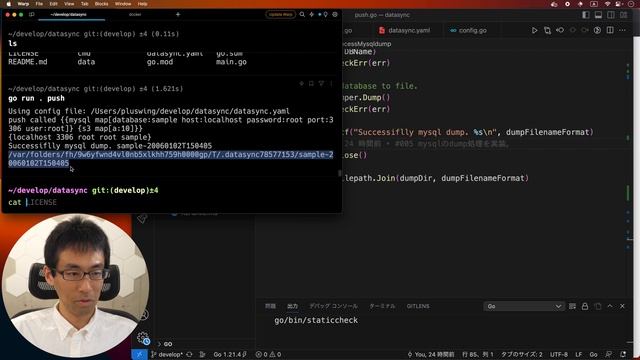Viewport: 640px width, 360px height.
Task: Open notifications bell in status bar
Action: tap(623, 355)
